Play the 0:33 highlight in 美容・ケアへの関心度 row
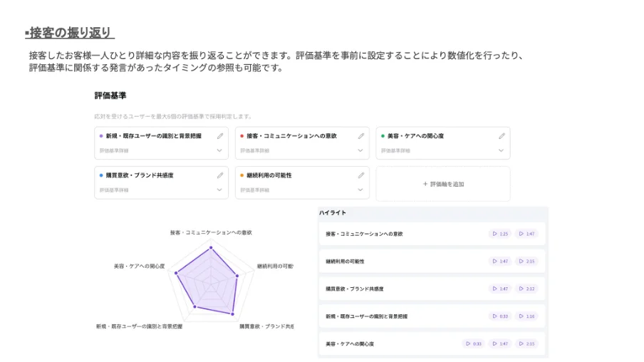The image size is (644, 362). [473, 344]
